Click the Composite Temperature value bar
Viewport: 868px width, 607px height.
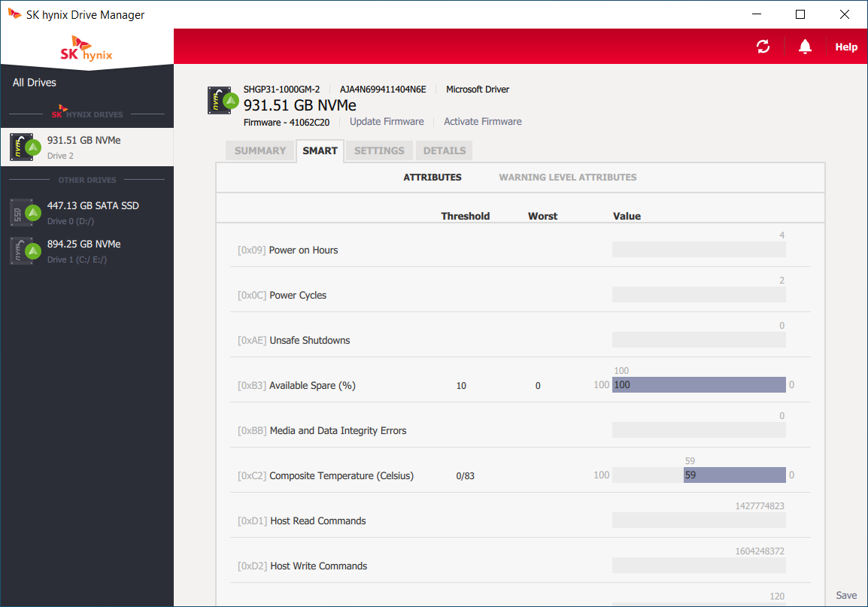pyautogui.click(x=699, y=475)
